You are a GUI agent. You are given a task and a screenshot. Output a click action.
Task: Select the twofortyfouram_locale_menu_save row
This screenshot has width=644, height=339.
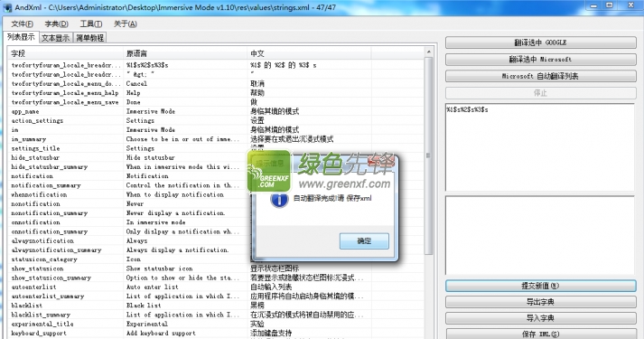pos(216,102)
